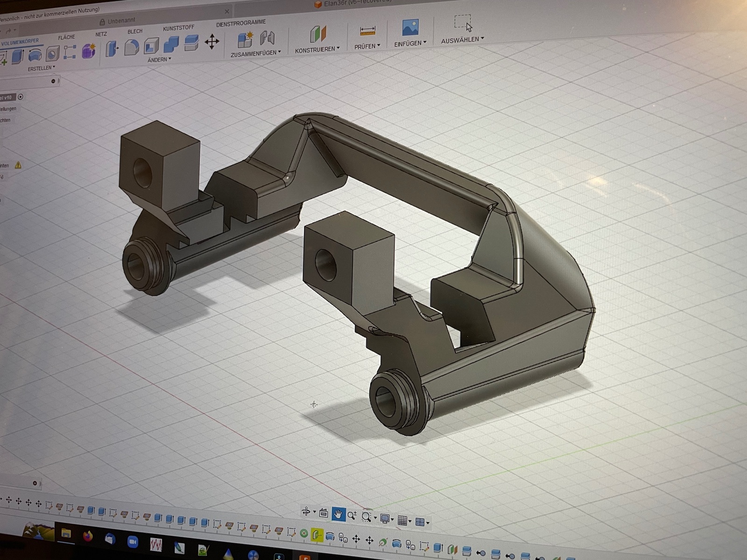This screenshot has height=560, width=747.
Task: Open the BLECH tab
Action: click(x=135, y=31)
